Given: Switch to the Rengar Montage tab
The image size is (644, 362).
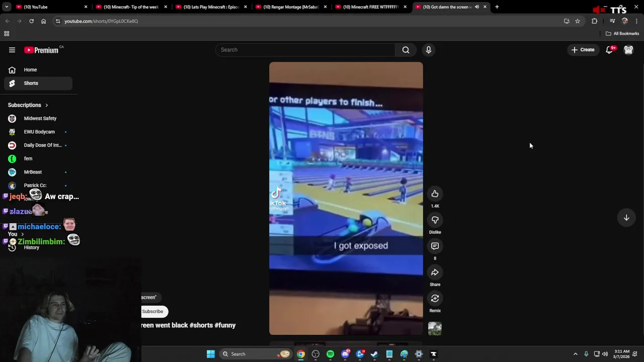Looking at the screenshot, I should 291,7.
